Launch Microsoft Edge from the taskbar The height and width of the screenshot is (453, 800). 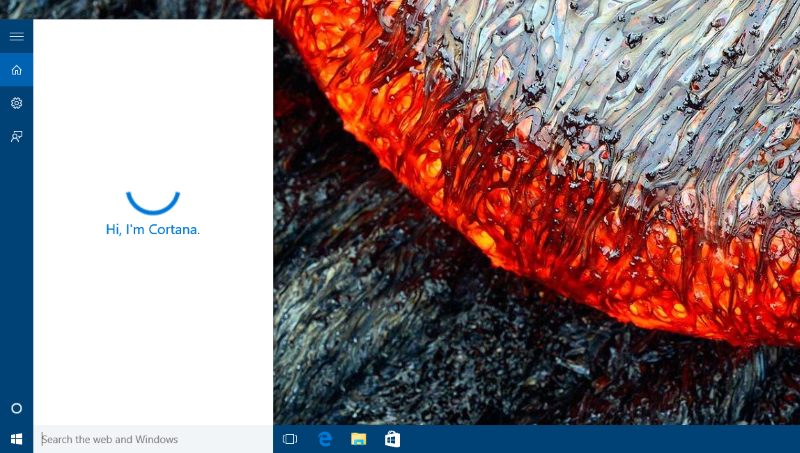point(324,439)
